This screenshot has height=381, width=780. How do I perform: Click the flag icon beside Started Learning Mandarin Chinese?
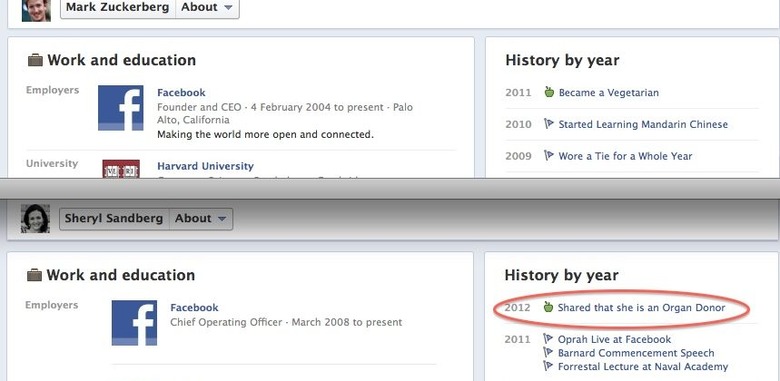tap(549, 124)
